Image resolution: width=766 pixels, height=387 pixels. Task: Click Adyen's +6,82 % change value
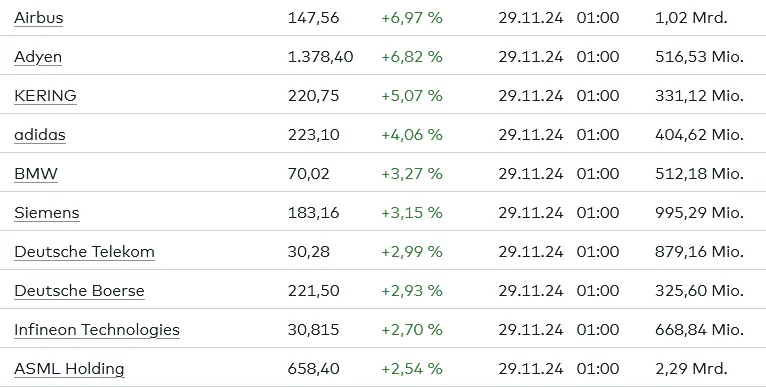412,57
